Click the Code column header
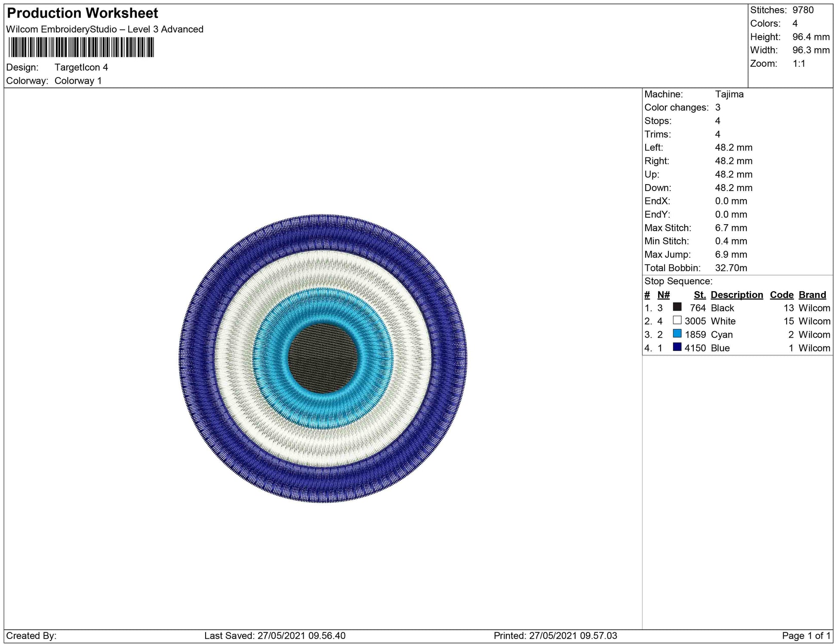Viewport: 837px width, 644px height. coord(781,295)
